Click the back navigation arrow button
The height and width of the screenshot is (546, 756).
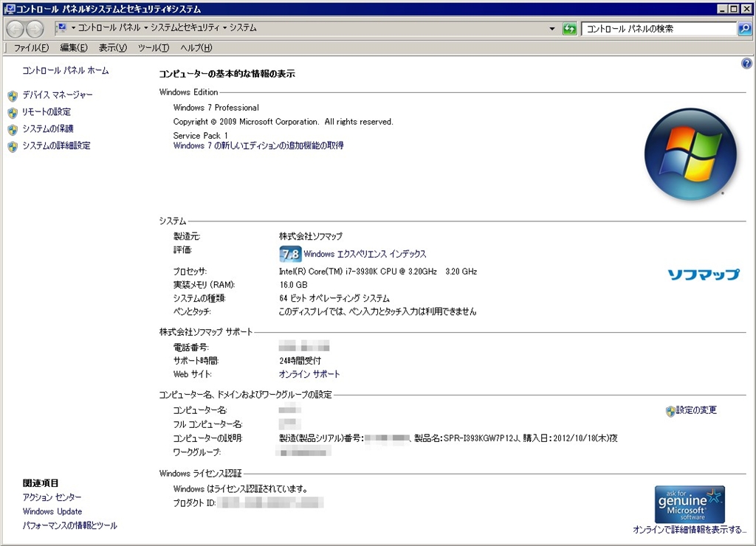(x=16, y=29)
